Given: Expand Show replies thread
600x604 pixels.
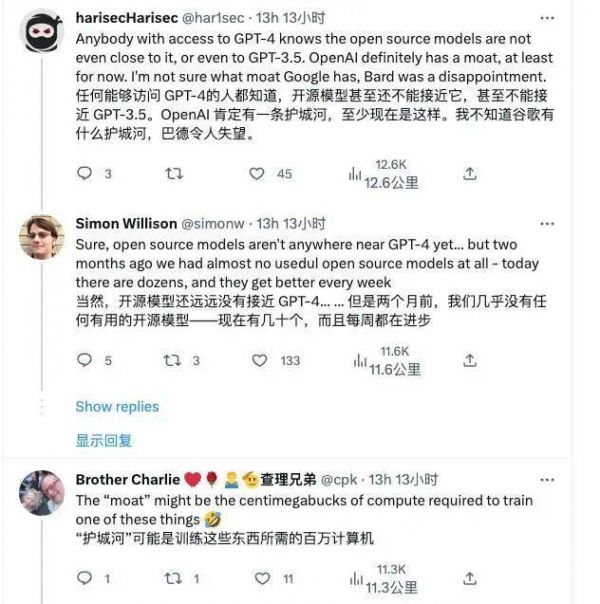Looking at the screenshot, I should click(x=117, y=407).
